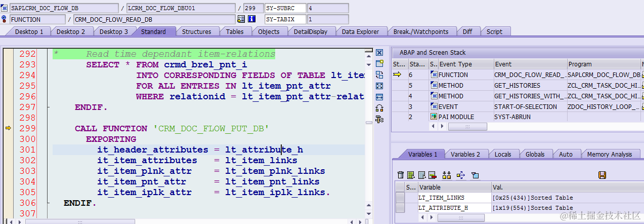Click the event type icon left of FUNCTION field

(5, 19)
